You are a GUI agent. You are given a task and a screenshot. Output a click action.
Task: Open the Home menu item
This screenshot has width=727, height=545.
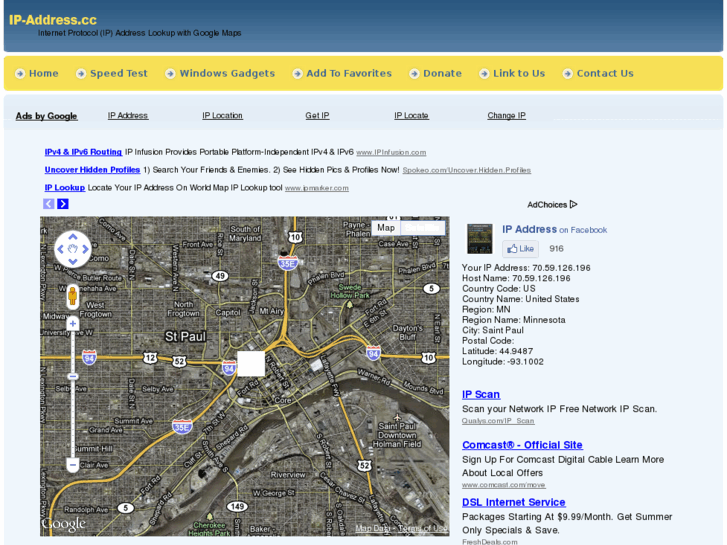[x=44, y=73]
